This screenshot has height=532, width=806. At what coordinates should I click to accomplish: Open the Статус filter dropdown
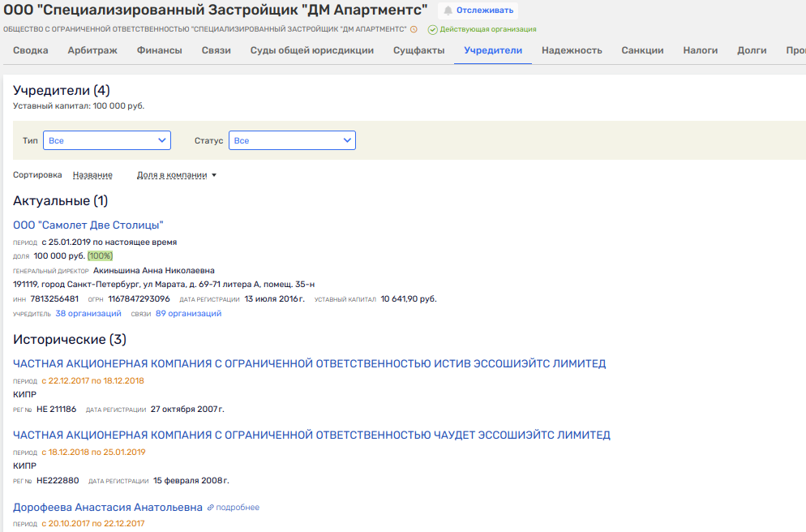(292, 140)
